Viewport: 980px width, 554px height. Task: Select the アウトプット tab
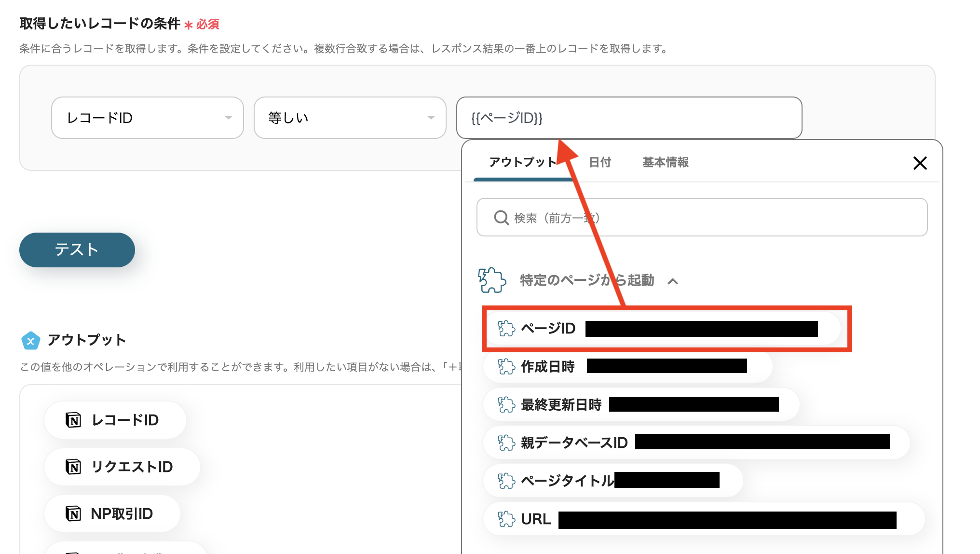click(x=523, y=162)
